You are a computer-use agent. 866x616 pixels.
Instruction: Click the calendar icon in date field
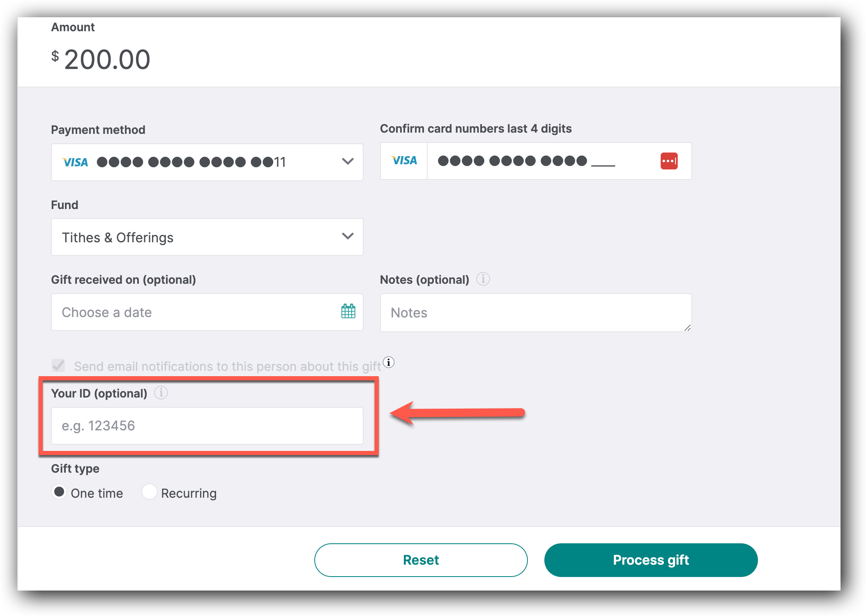[x=348, y=312]
